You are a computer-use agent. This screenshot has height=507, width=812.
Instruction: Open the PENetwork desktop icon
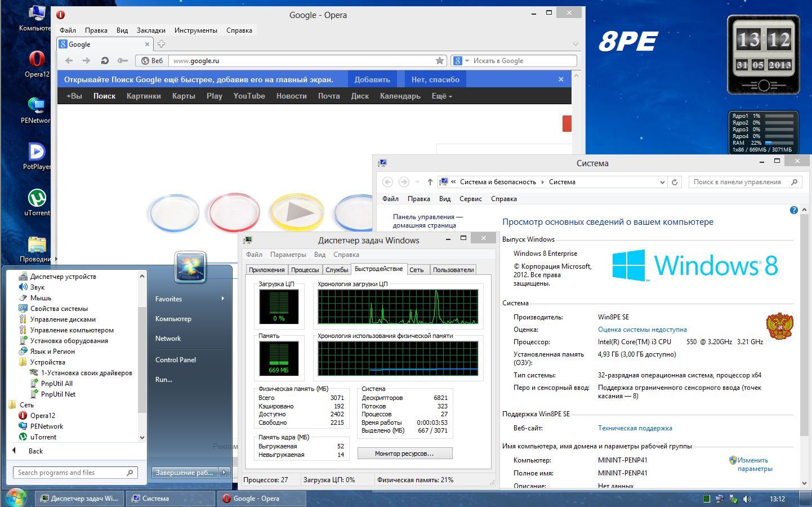click(35, 110)
